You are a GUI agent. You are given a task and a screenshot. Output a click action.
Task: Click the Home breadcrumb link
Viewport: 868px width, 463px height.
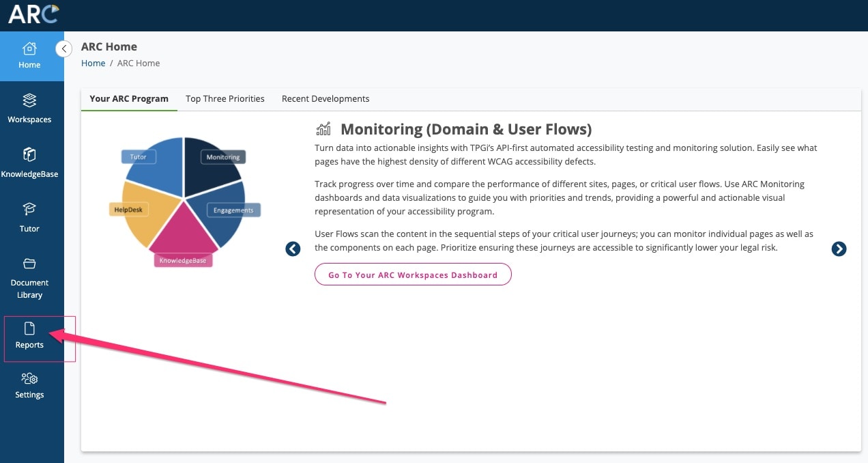(93, 64)
